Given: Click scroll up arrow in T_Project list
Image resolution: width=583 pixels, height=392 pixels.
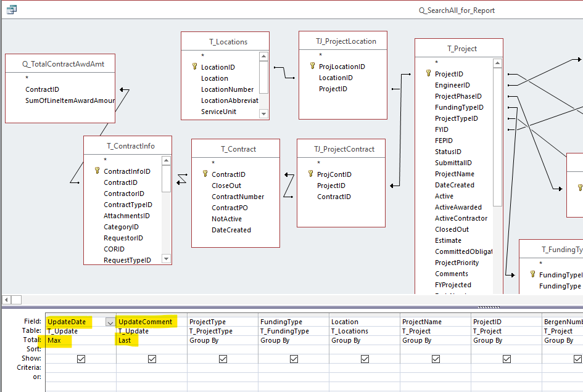Looking at the screenshot, I should (497, 63).
